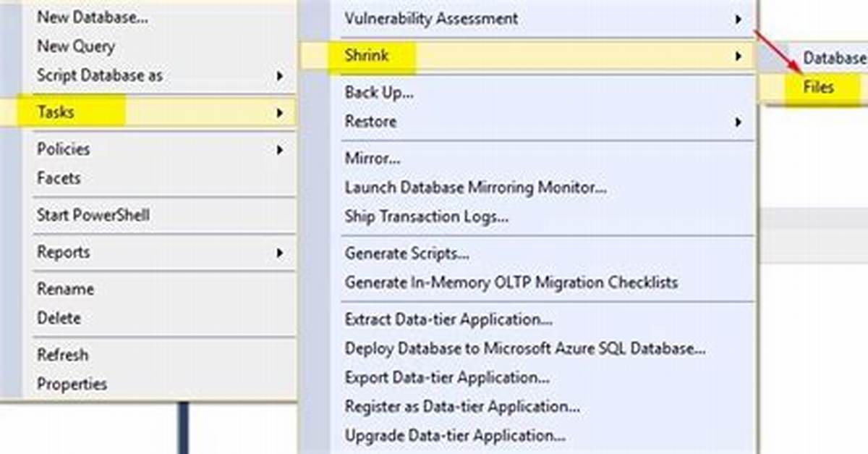The image size is (868, 454).
Task: Open Properties from the context menu
Action: coord(72,384)
